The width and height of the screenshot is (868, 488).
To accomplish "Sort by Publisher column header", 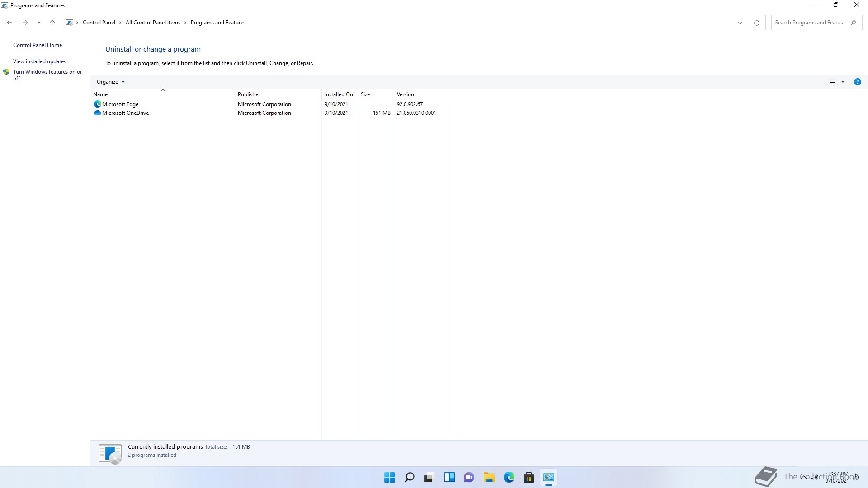I will coord(278,94).
